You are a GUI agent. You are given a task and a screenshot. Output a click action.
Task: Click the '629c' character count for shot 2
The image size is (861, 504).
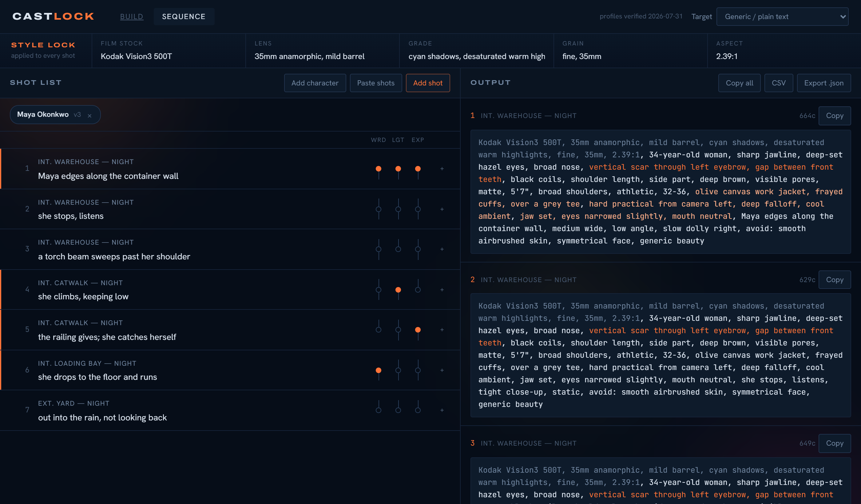pyautogui.click(x=807, y=280)
